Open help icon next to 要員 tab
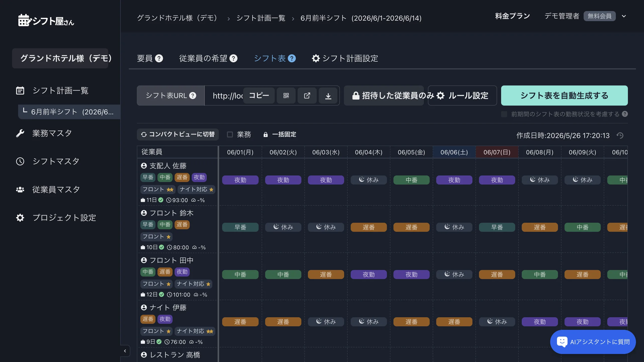The width and height of the screenshot is (644, 362). pos(159,58)
